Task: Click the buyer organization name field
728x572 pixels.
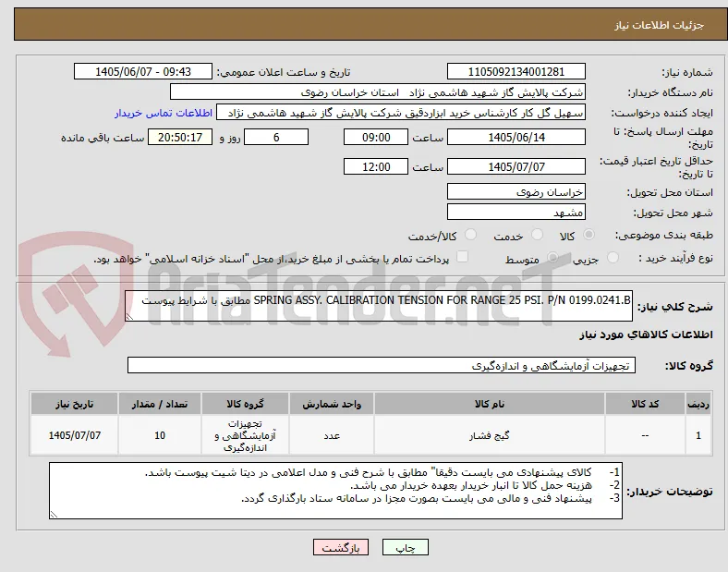Action: [x=378, y=92]
